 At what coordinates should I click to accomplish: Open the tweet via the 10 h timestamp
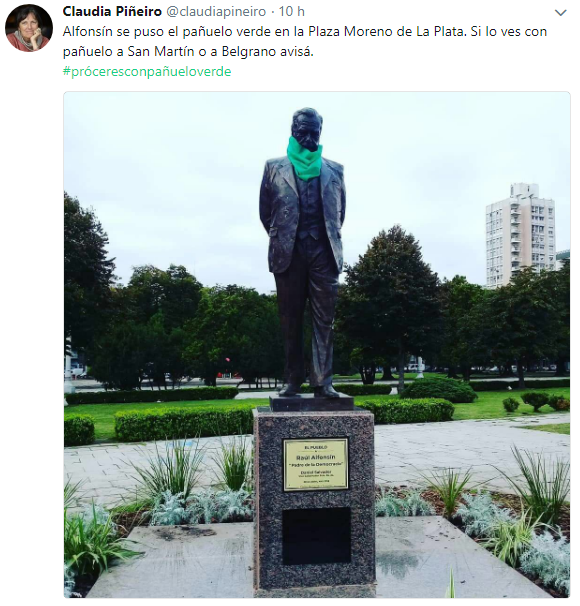(x=292, y=12)
